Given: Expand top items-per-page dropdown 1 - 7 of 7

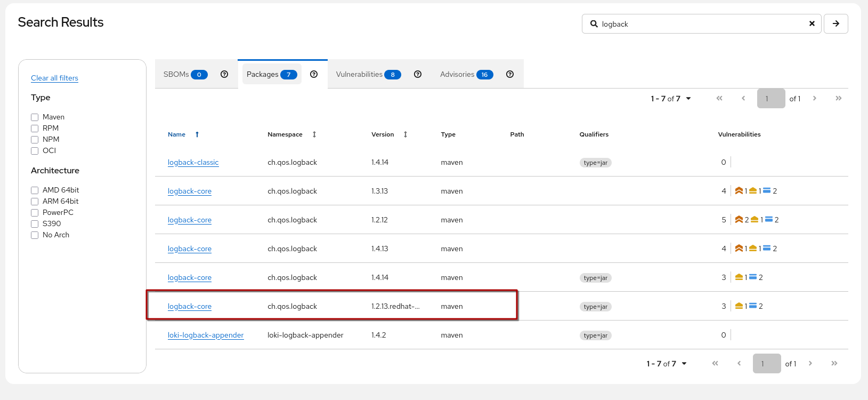Looking at the screenshot, I should click(671, 99).
